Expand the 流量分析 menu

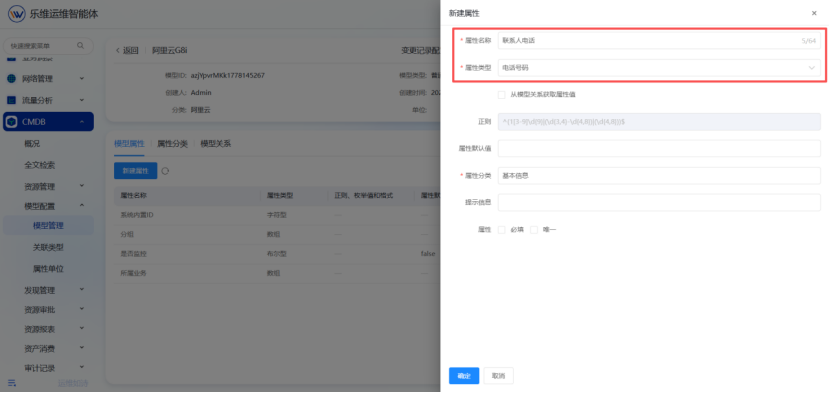coord(82,100)
